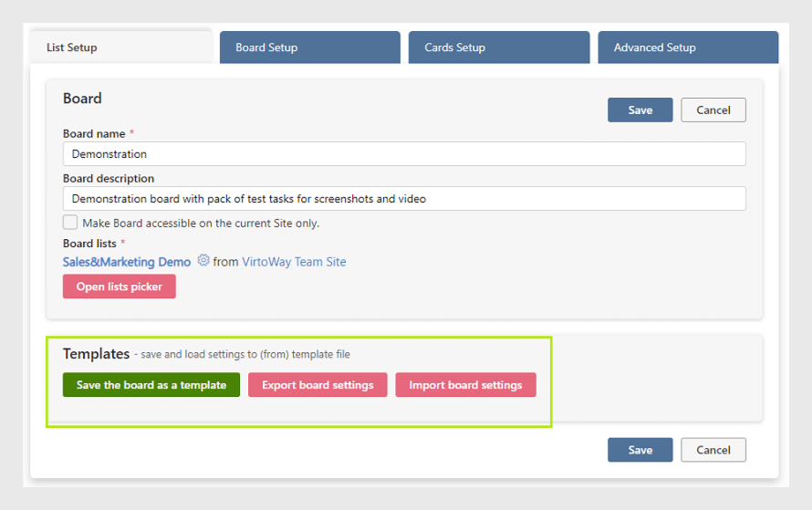The width and height of the screenshot is (812, 510).
Task: Save the board as a template
Action: (151, 385)
